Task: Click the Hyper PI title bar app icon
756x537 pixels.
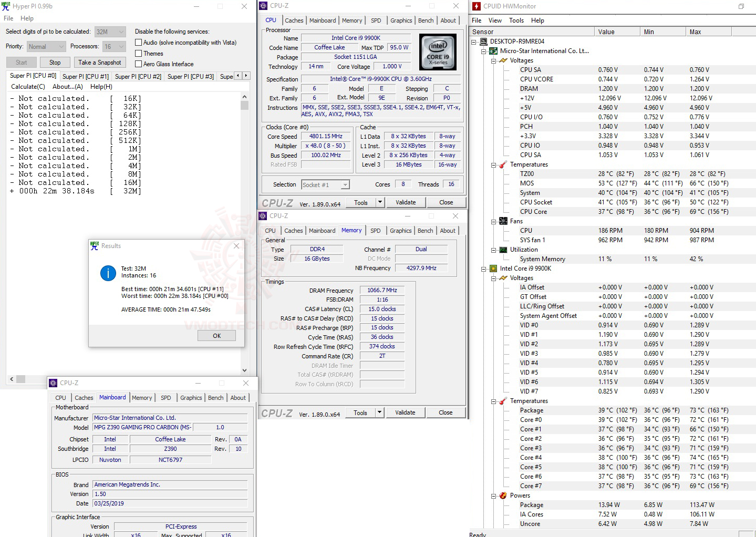Action: pyautogui.click(x=6, y=6)
